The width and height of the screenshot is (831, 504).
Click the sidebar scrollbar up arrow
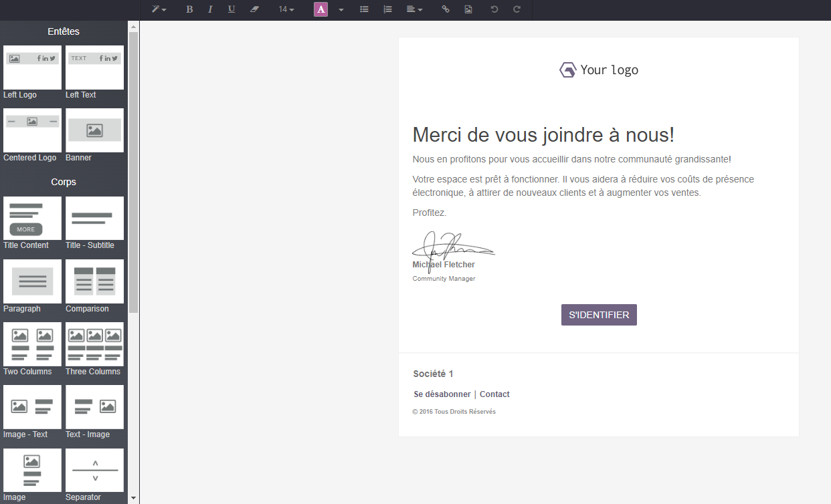coord(133,27)
